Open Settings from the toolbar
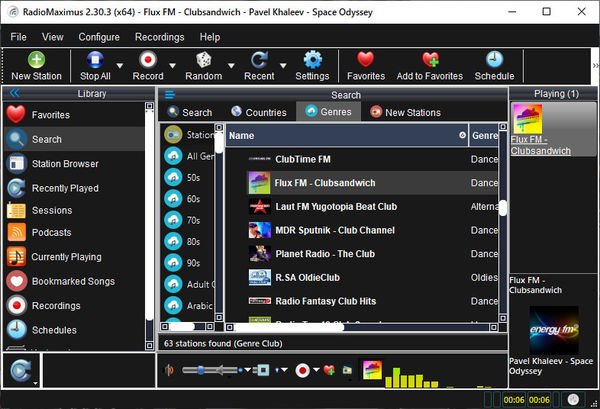600x409 pixels. tap(312, 66)
